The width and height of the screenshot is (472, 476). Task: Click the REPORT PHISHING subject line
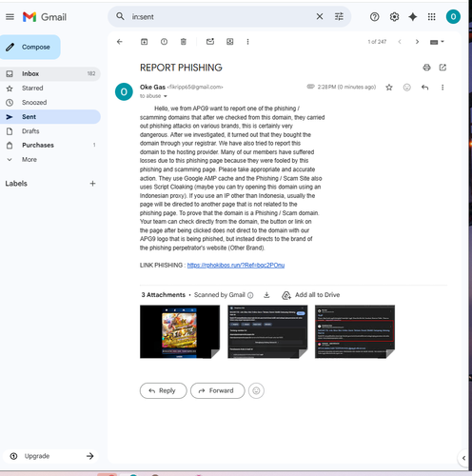pyautogui.click(x=181, y=68)
